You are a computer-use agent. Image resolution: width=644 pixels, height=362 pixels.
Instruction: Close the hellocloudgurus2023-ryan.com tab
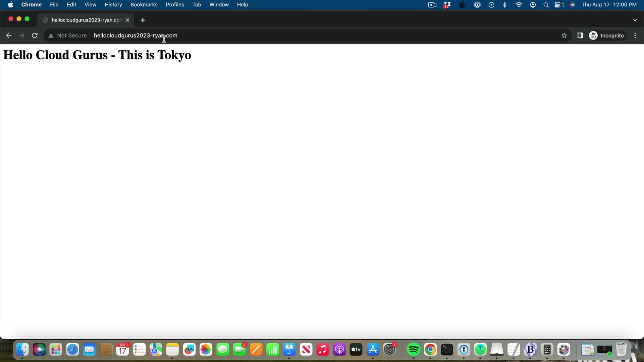(x=127, y=20)
